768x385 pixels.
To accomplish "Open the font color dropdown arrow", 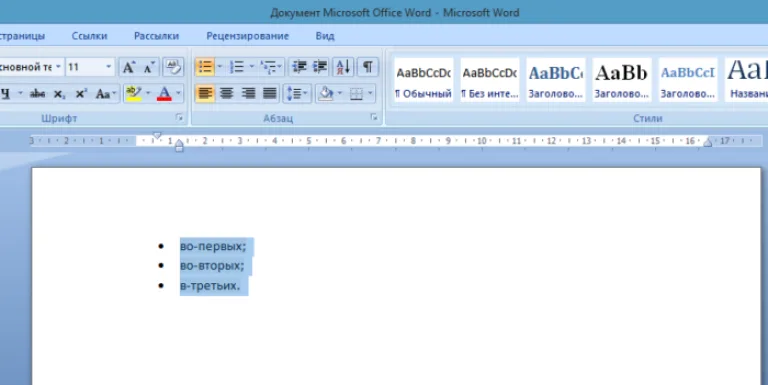I will coord(178,93).
